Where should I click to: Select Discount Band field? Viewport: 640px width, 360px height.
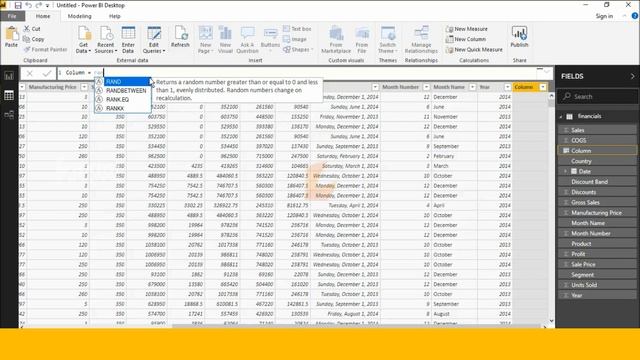click(x=597, y=182)
